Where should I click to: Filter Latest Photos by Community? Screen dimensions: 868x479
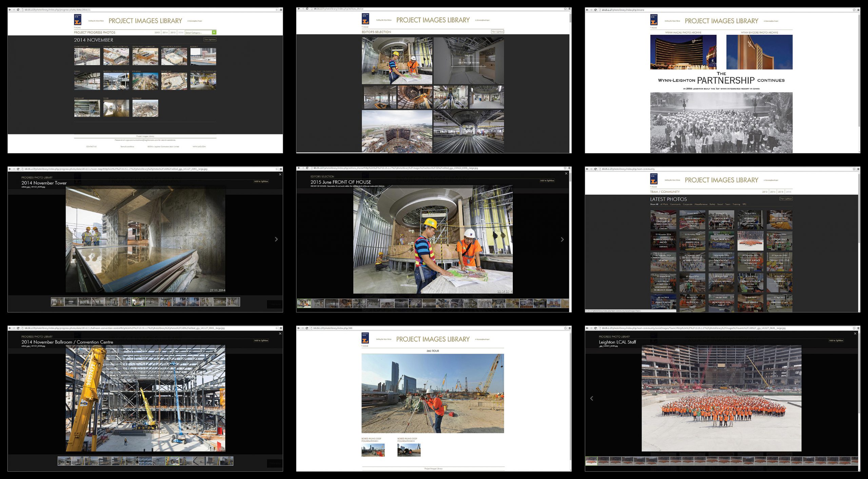(675, 204)
